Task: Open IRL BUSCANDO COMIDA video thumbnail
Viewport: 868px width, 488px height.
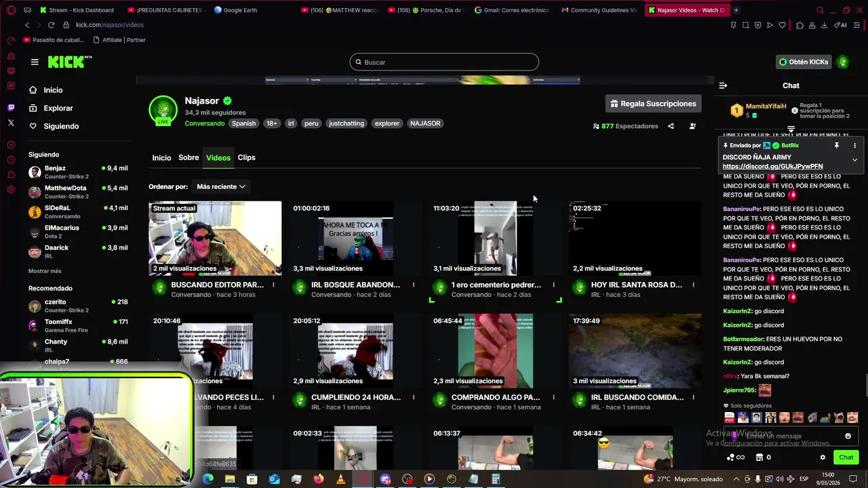Action: coord(635,350)
